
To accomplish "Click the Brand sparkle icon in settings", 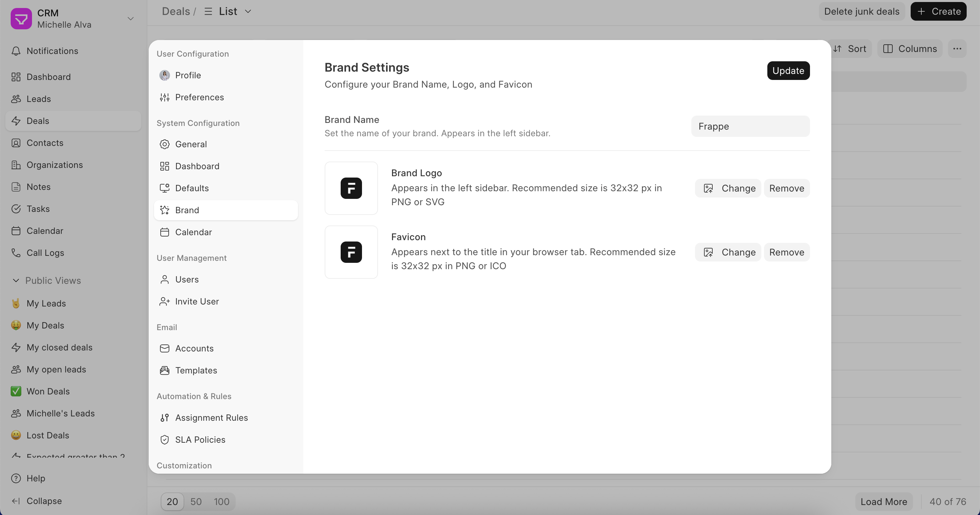I will [x=164, y=210].
